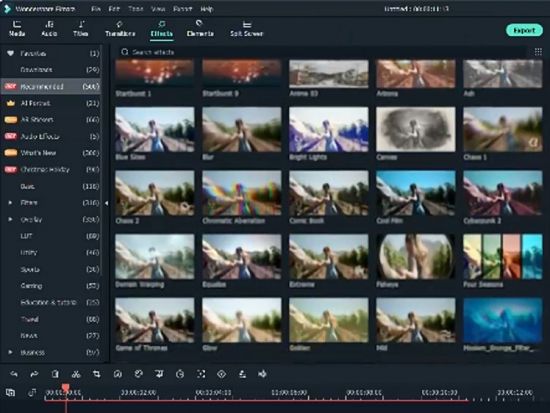Open the Favorites heart category

[51, 53]
